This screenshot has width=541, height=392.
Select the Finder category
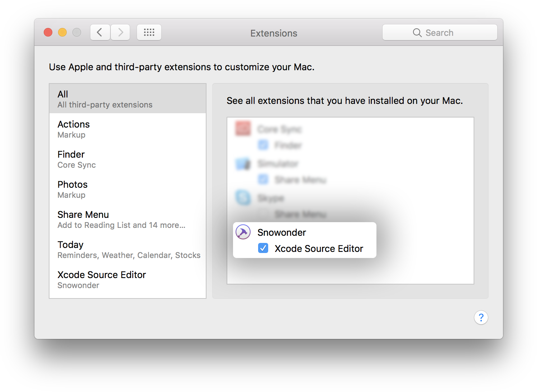pos(128,159)
